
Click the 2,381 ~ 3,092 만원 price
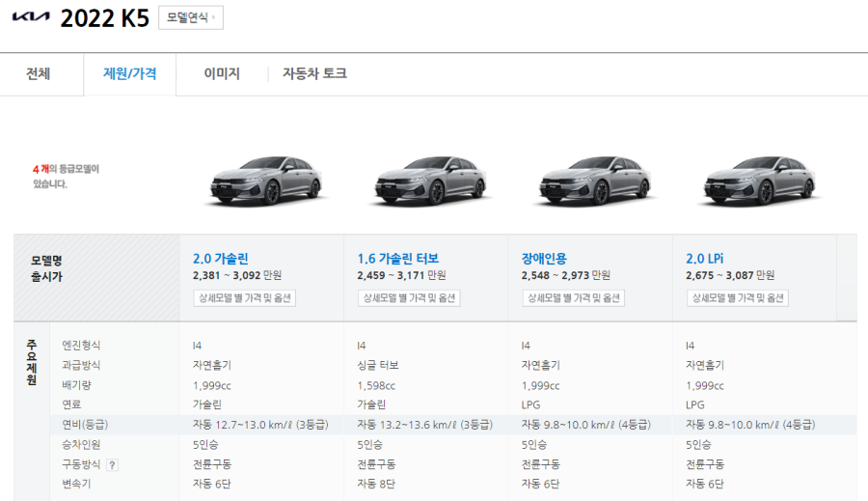click(x=237, y=275)
